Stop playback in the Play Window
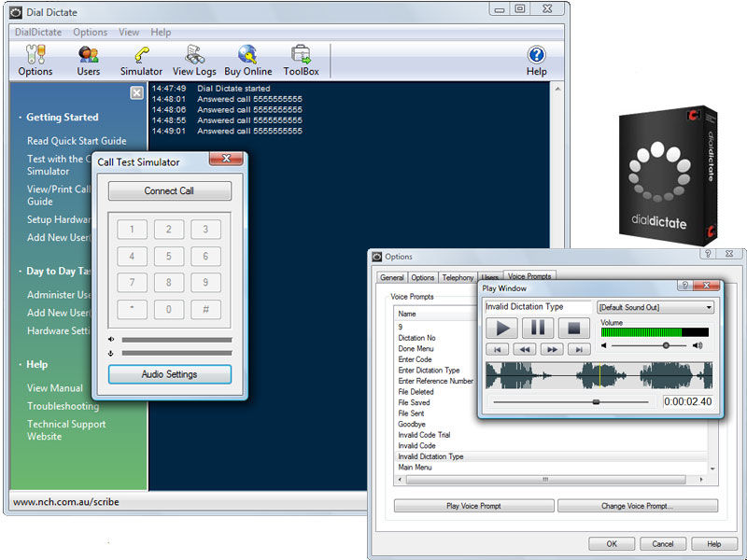This screenshot has height=560, width=747. (574, 328)
